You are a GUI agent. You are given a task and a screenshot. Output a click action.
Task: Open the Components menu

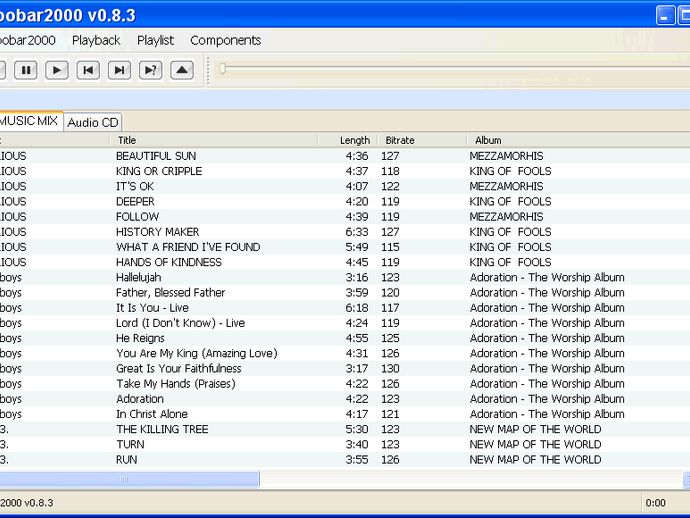point(225,40)
